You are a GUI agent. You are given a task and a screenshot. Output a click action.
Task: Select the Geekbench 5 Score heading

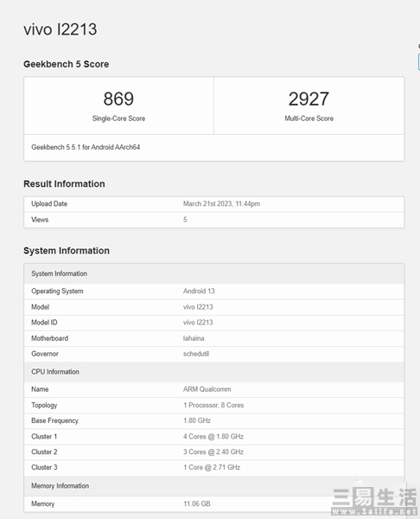(67, 64)
